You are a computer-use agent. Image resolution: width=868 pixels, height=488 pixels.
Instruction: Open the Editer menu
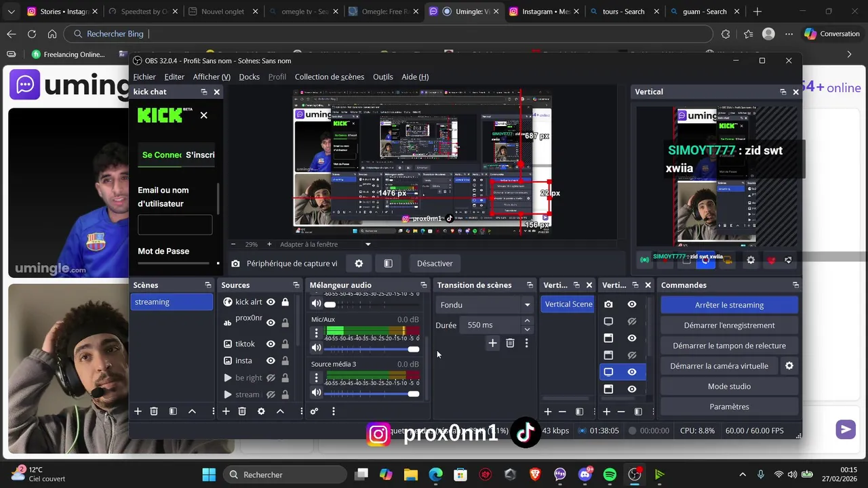click(x=174, y=77)
